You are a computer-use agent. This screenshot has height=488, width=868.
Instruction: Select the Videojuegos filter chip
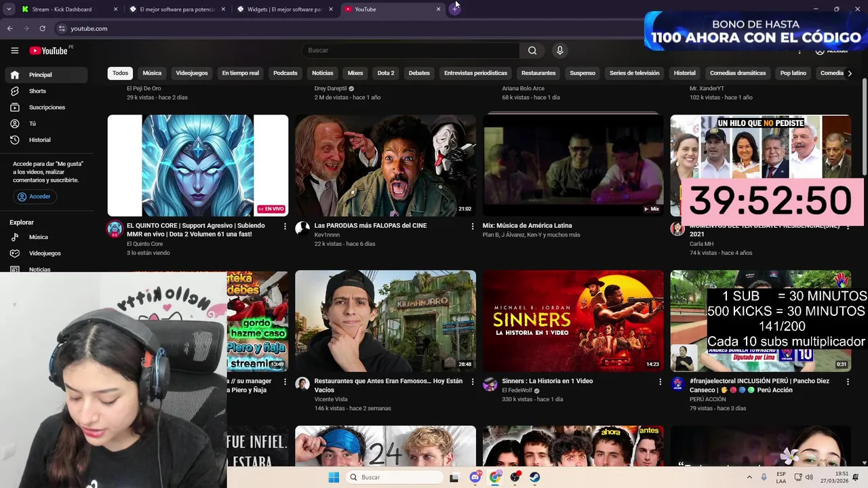pyautogui.click(x=192, y=73)
